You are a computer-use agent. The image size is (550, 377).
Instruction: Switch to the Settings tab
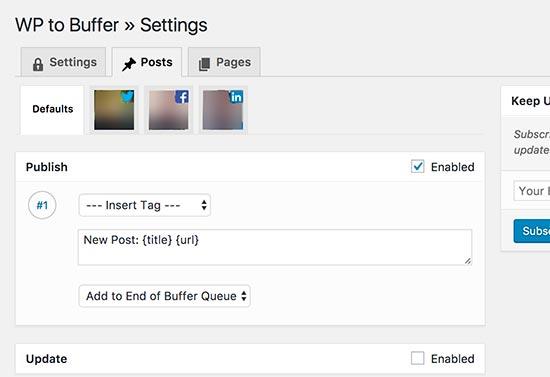[63, 62]
